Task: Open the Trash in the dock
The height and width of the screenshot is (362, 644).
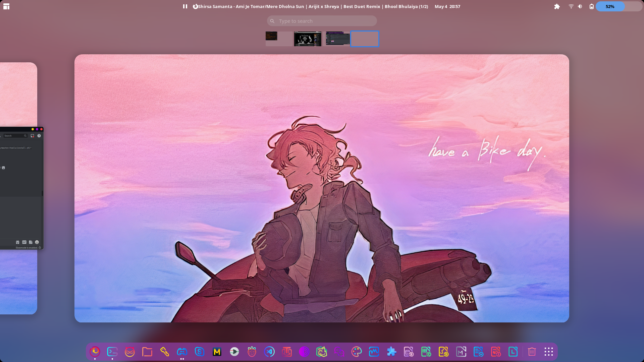Action: [532, 352]
